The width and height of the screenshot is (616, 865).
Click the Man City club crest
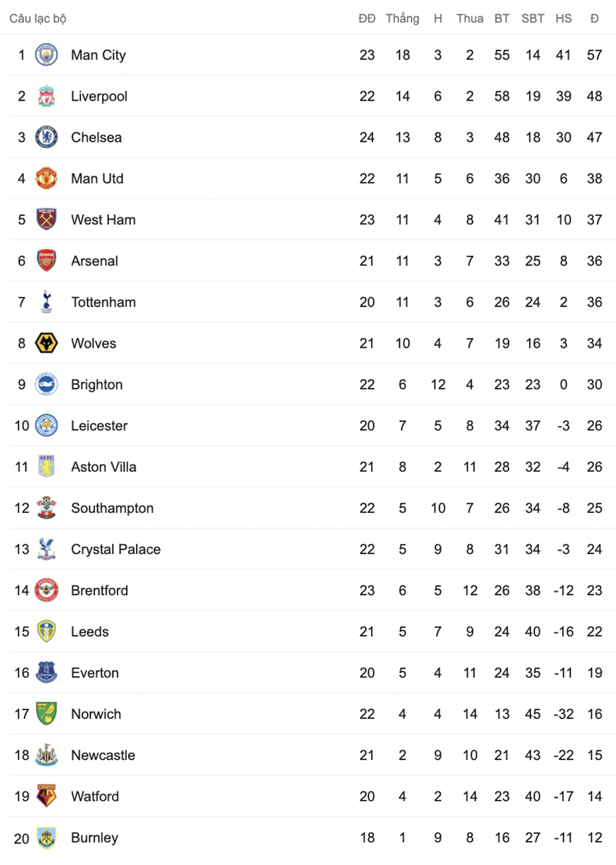(47, 55)
